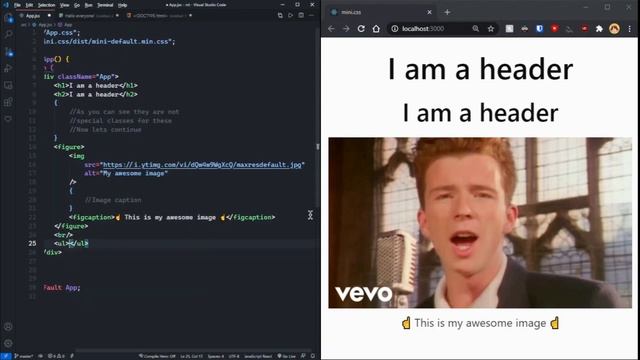Image resolution: width=640 pixels, height=360 pixels.
Task: Click the UTF-8 encoding in status bar
Action: tap(234, 356)
